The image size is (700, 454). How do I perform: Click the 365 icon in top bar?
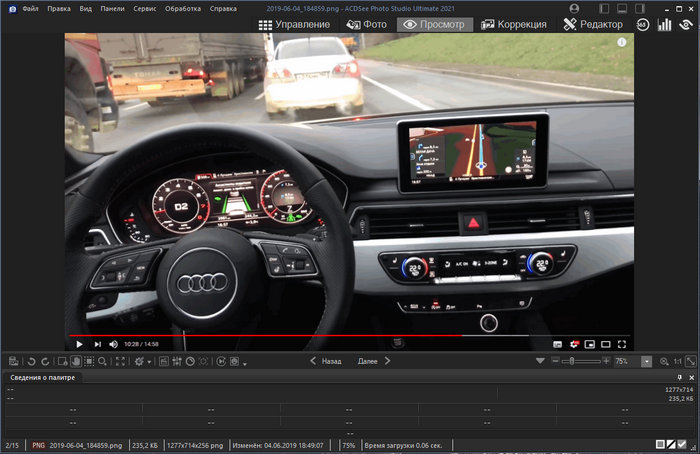(642, 24)
